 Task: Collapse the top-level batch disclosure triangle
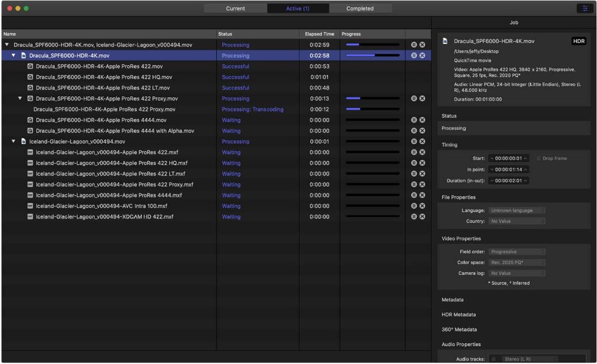coord(6,45)
